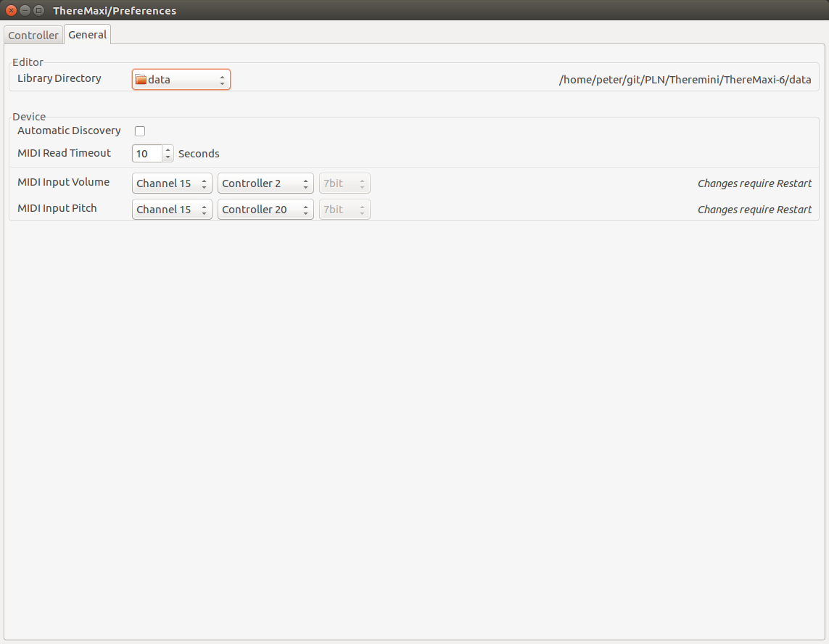Click the 7bit selector for MIDI Input Pitch
Image resolution: width=829 pixels, height=644 pixels.
click(345, 210)
